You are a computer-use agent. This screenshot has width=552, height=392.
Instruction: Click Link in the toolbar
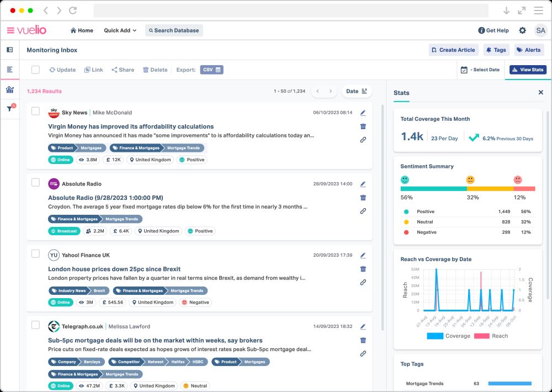pos(94,70)
